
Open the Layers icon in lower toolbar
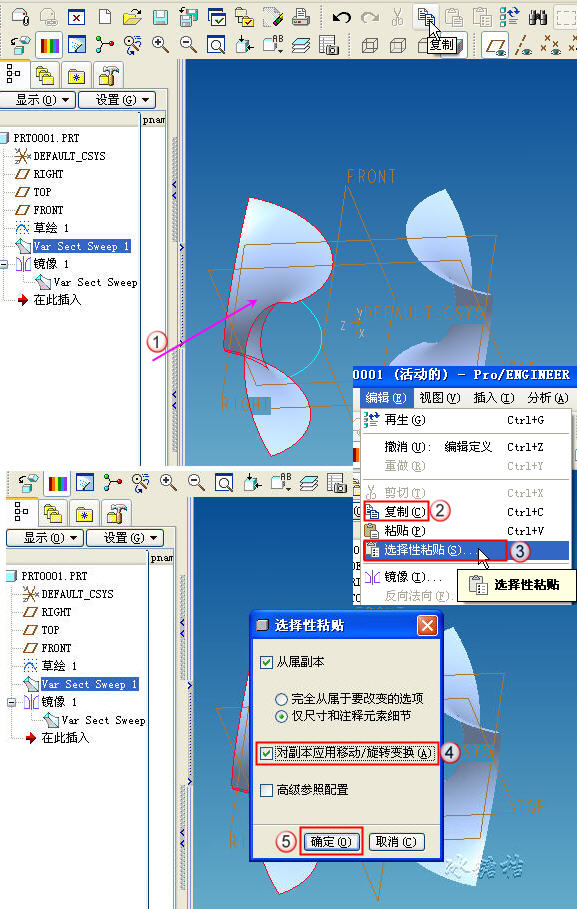click(x=309, y=482)
